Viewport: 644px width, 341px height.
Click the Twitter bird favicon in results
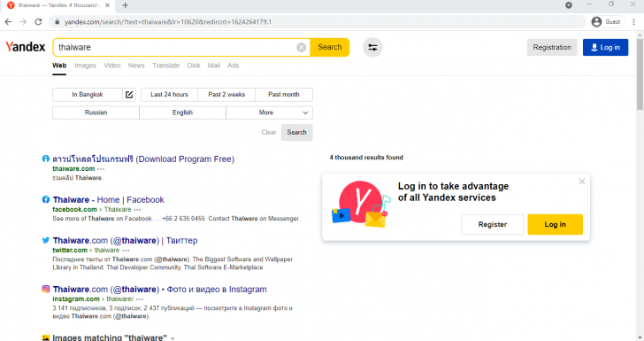[46, 240]
